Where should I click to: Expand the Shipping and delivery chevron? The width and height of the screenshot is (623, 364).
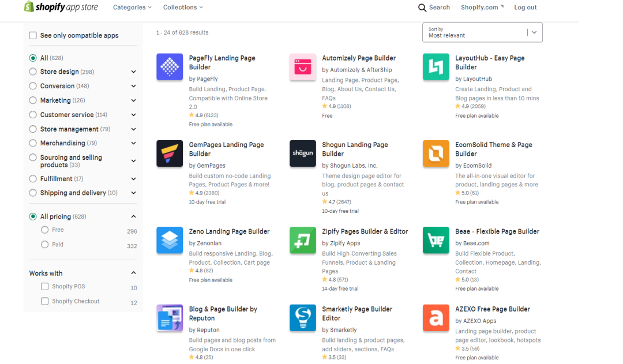coord(133,193)
